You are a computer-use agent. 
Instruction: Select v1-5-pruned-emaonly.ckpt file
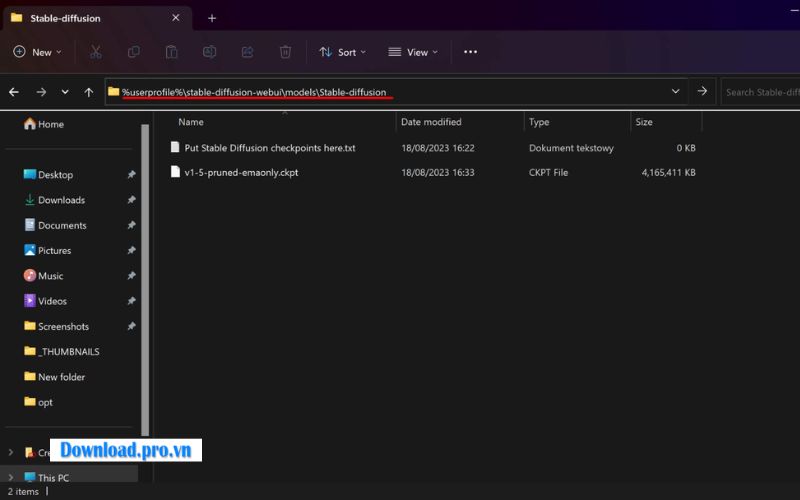click(x=241, y=172)
